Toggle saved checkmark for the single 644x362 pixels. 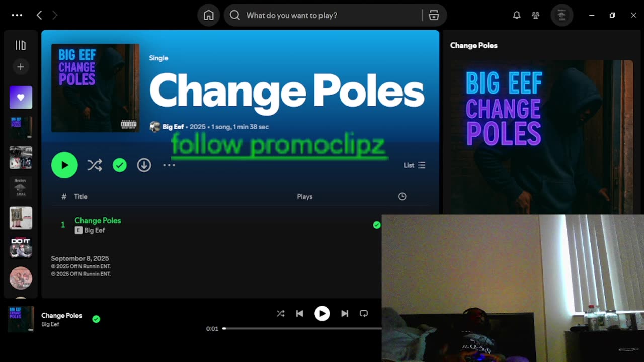[120, 165]
